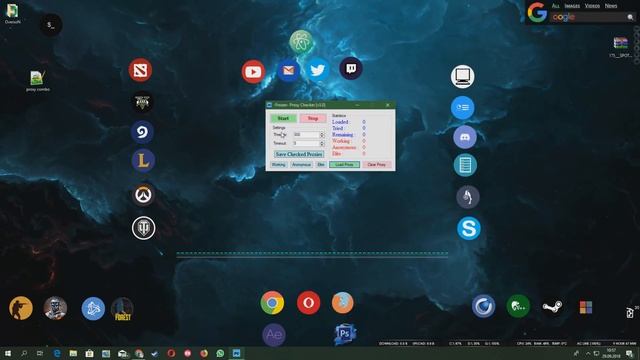
Task: Open The Forest game icon
Action: pos(122,309)
